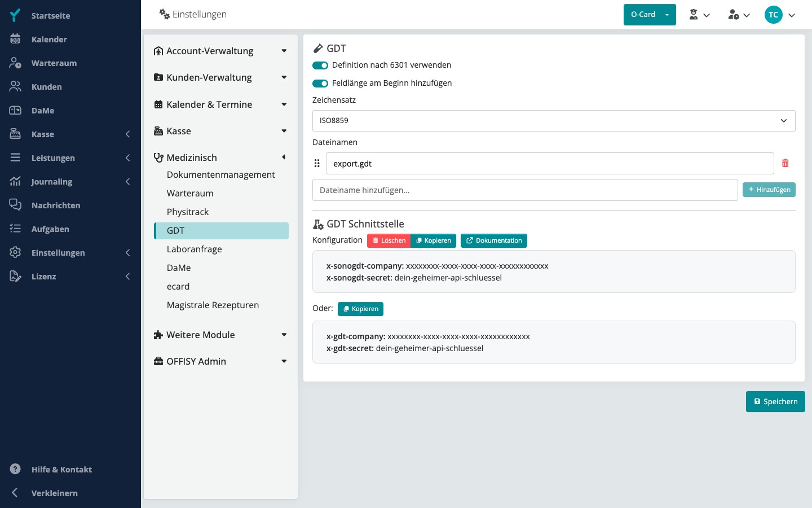
Task: Toggle 'Definition nach 6301 verwenden' switch
Action: [320, 65]
